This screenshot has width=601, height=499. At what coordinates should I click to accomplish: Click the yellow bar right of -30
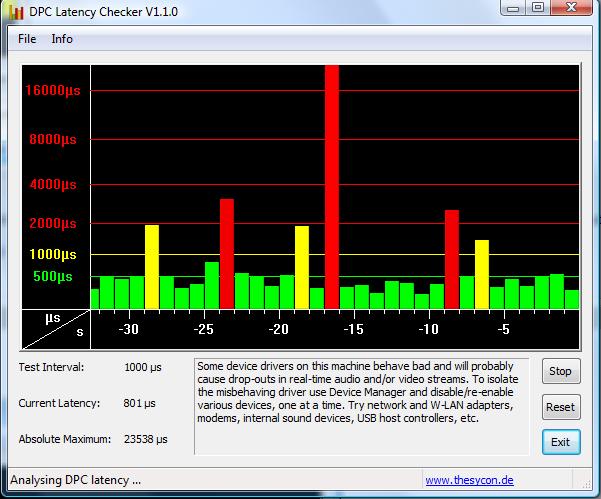(152, 267)
